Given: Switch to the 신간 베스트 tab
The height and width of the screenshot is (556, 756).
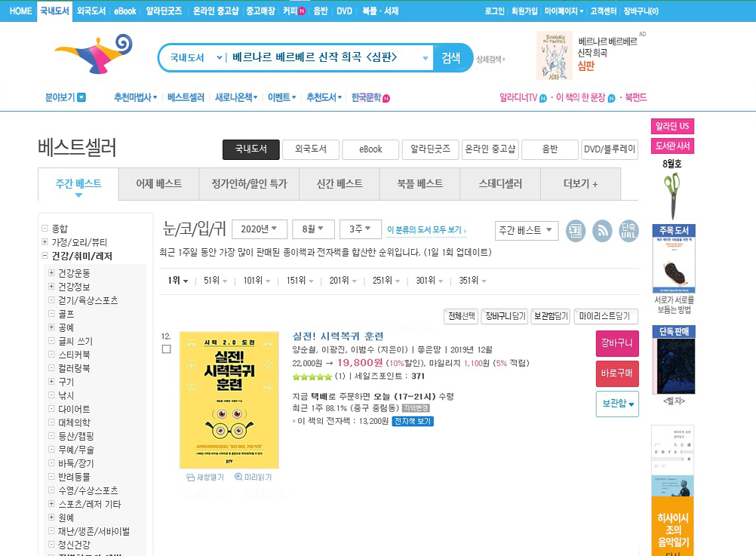Looking at the screenshot, I should coord(340,184).
